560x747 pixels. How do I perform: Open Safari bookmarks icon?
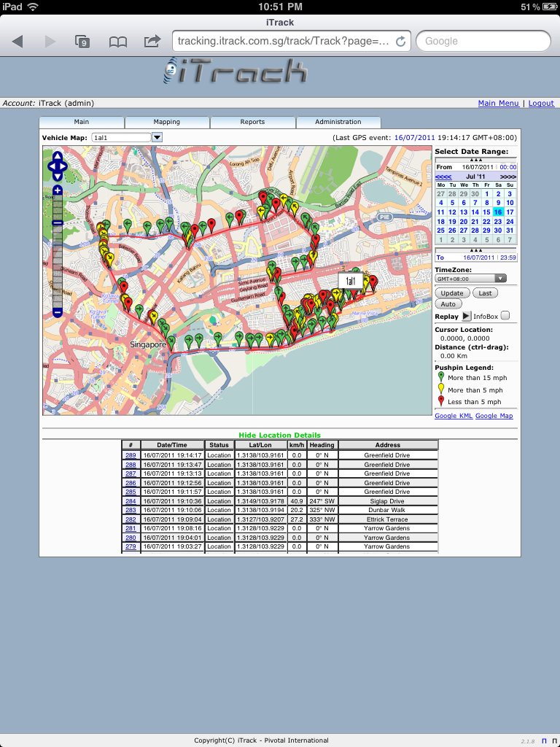[x=118, y=41]
